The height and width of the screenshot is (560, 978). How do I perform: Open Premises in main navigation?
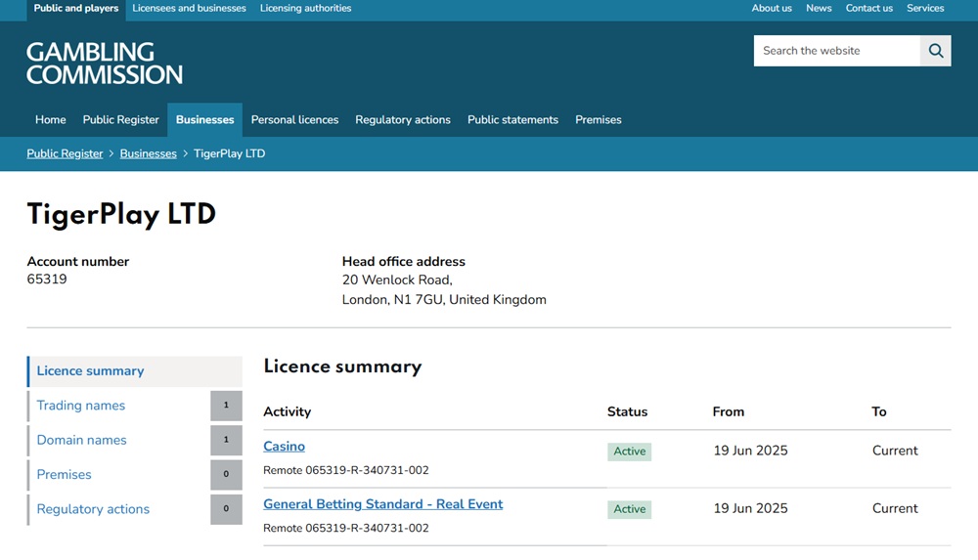coord(599,120)
